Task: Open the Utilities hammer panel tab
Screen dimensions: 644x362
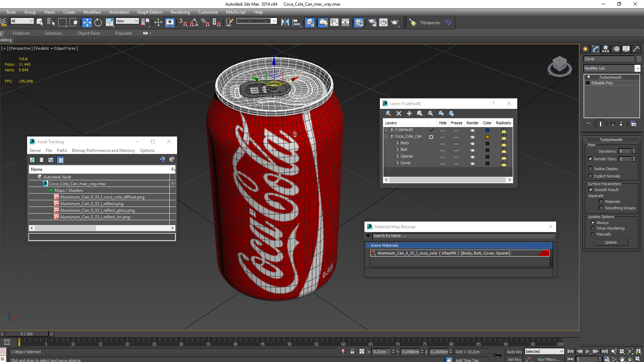Action: (x=636, y=49)
